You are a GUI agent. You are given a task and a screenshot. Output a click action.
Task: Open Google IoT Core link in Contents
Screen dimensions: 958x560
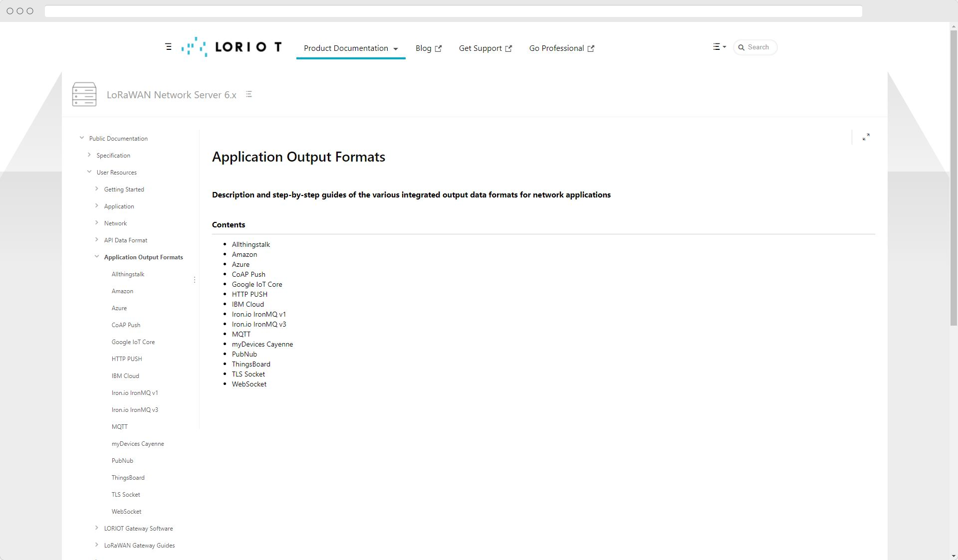(257, 284)
